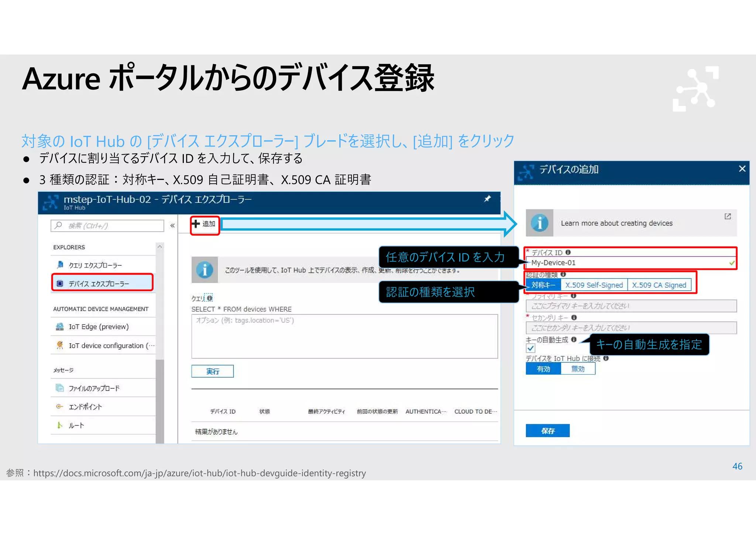Click the primary key input field
Image resolution: width=756 pixels, height=535 pixels.
[x=631, y=306]
